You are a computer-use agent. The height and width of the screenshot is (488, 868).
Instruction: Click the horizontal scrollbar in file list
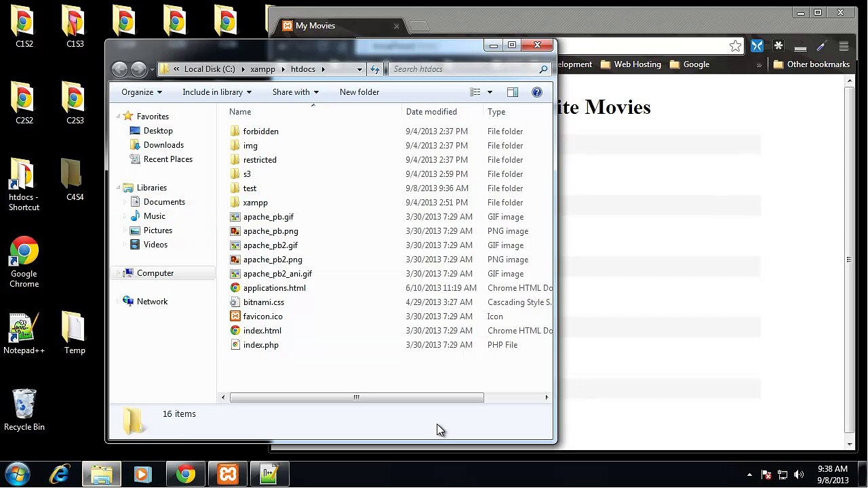pos(356,398)
